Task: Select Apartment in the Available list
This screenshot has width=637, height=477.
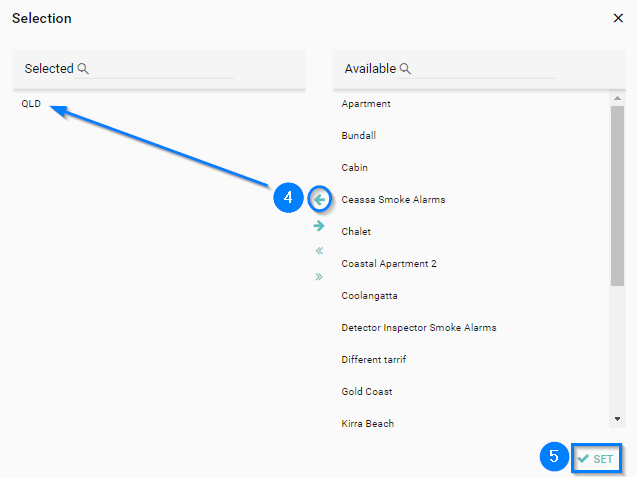Action: (366, 104)
